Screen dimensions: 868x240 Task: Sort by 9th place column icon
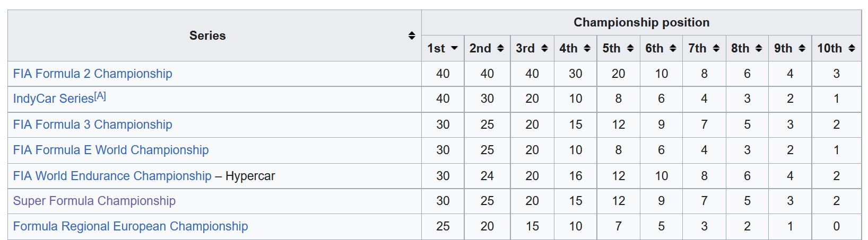click(x=802, y=48)
